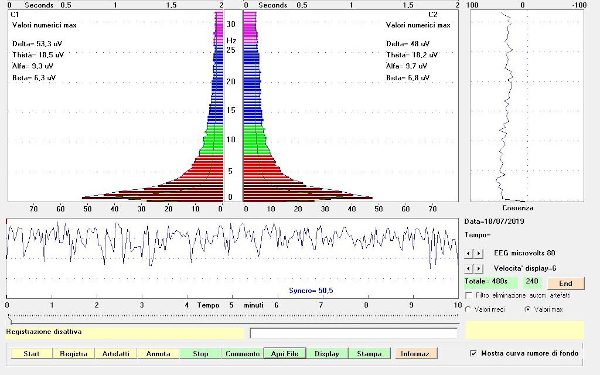Click the Totale 480s green field
This screenshot has height=375, width=600.
491,282
